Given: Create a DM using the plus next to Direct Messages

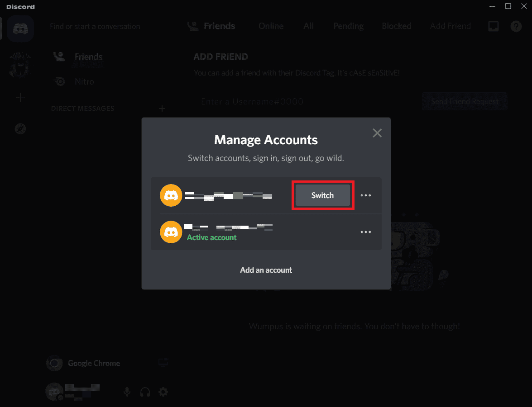Looking at the screenshot, I should pyautogui.click(x=162, y=108).
